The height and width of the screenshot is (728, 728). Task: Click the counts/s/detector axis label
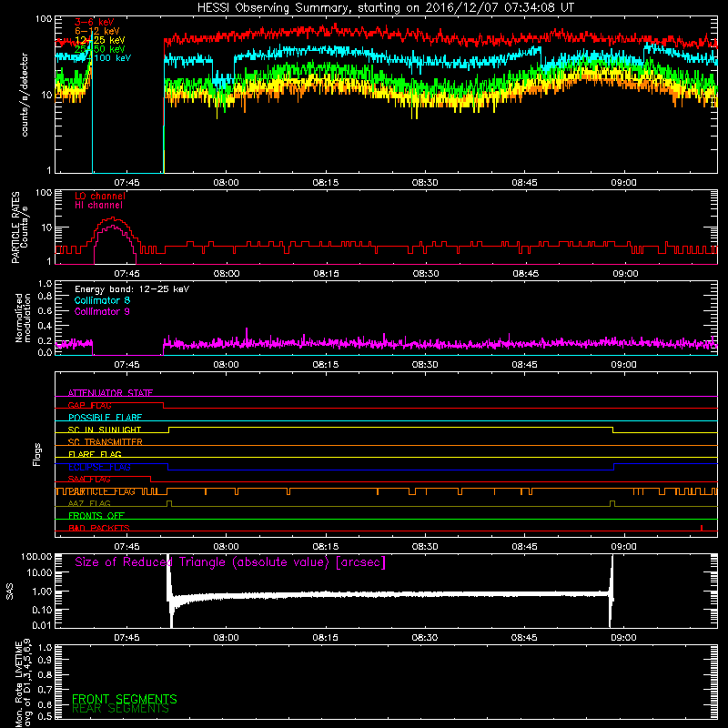coord(25,95)
